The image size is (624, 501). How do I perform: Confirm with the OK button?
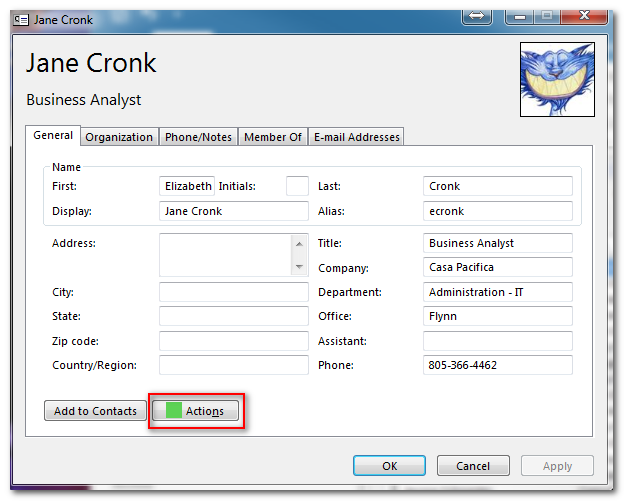389,466
